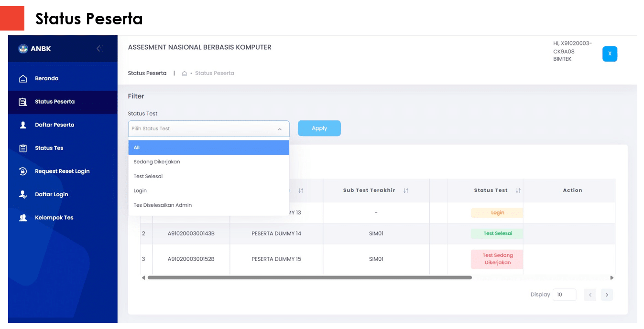Image resolution: width=644 pixels, height=329 pixels.
Task: Click username Hi, X91020003-CK9A08 text
Action: (572, 47)
